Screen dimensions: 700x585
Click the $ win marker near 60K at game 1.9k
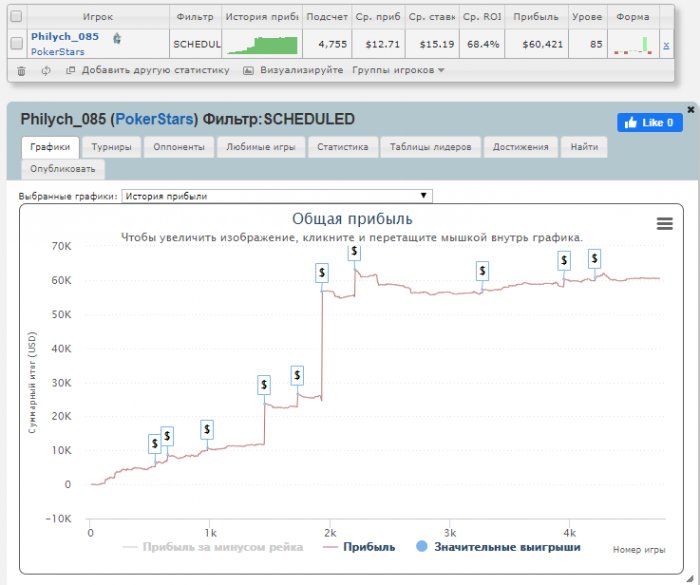click(322, 272)
